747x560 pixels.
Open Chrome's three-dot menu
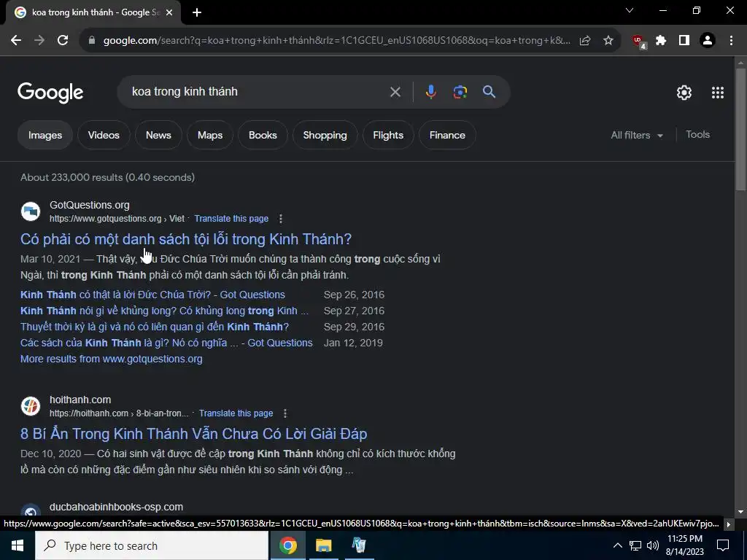[731, 41]
